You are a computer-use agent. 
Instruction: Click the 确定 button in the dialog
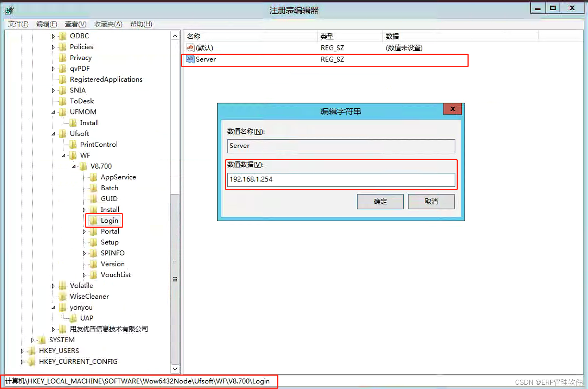[x=380, y=202]
